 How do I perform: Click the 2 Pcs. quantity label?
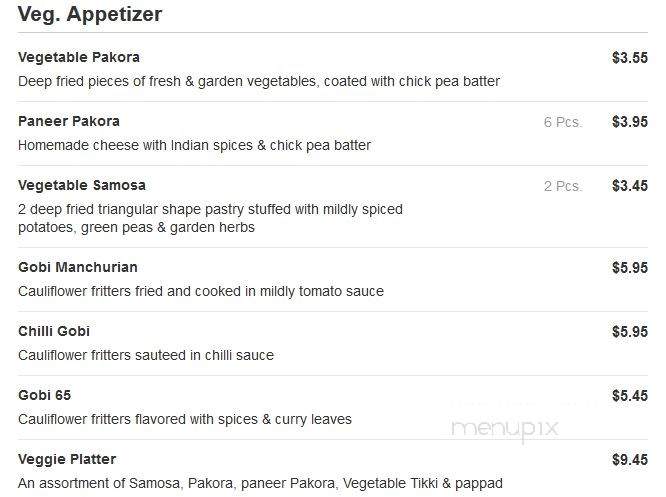tap(563, 186)
